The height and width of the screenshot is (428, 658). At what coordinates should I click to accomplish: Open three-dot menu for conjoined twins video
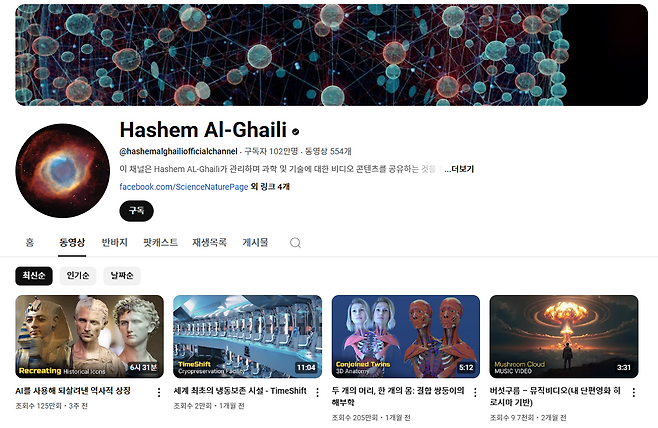475,392
